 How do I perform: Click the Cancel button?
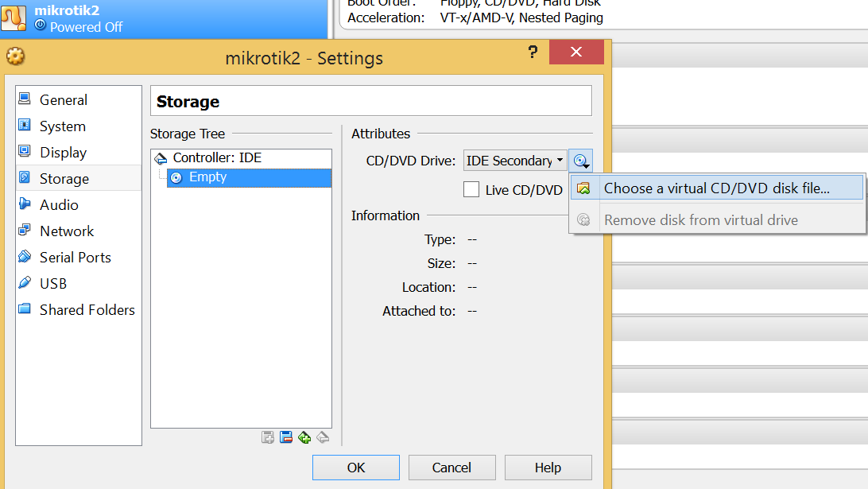click(451, 468)
